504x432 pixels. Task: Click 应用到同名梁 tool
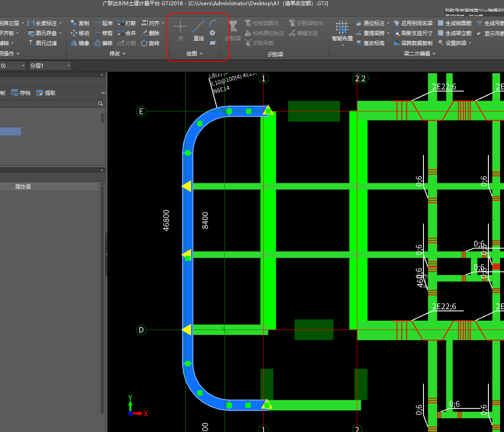click(x=414, y=23)
